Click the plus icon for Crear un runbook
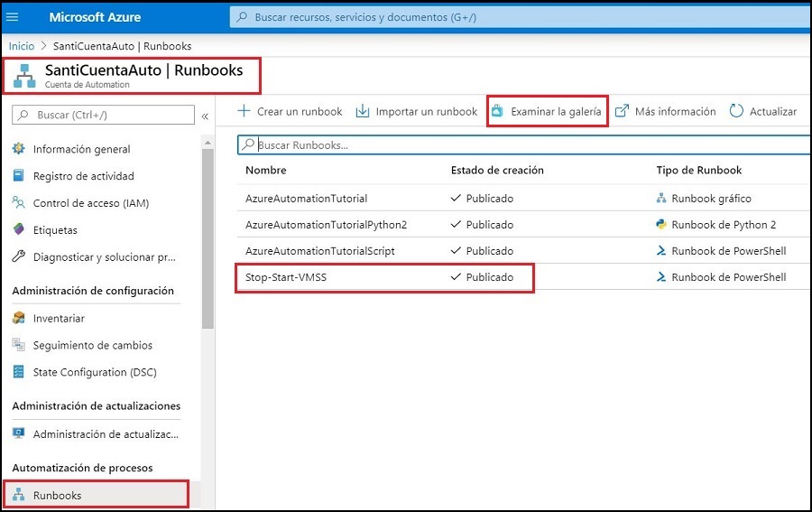This screenshot has width=812, height=512. point(244,111)
